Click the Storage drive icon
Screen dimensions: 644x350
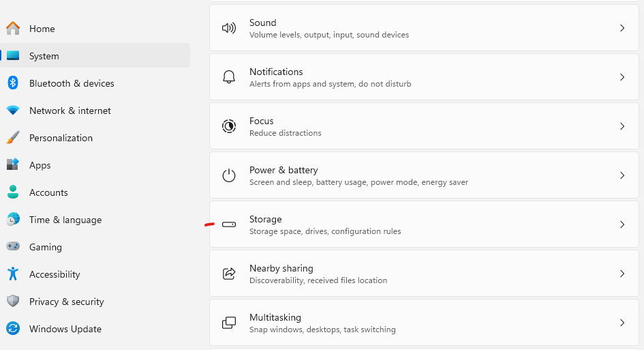point(229,224)
